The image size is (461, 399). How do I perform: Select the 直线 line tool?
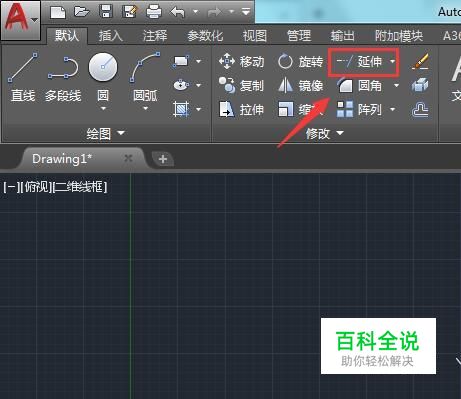23,77
